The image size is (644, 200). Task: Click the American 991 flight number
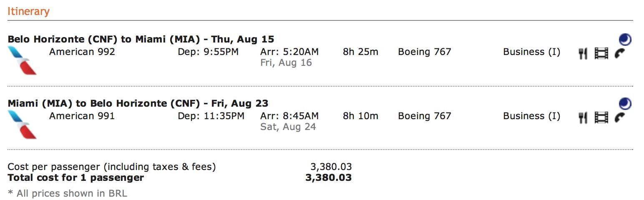pos(82,116)
